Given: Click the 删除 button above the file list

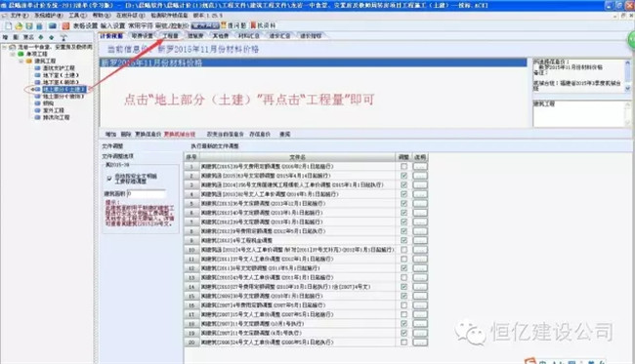Looking at the screenshot, I should pos(126,134).
